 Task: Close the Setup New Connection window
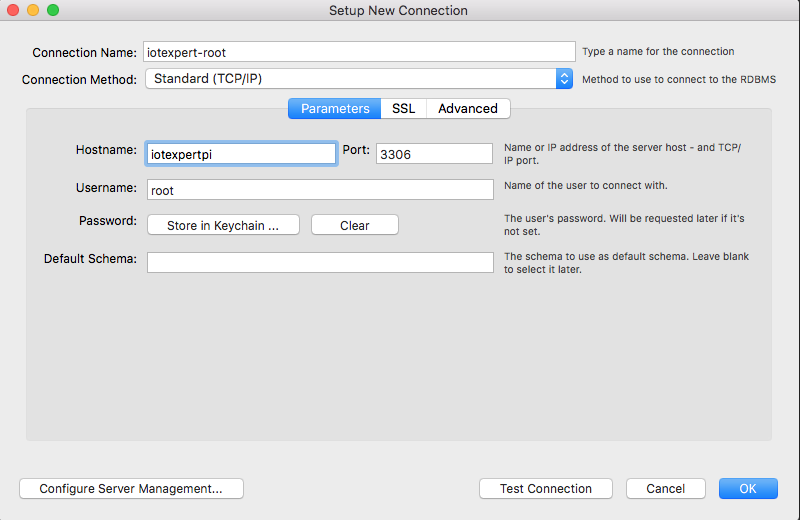[x=13, y=10]
